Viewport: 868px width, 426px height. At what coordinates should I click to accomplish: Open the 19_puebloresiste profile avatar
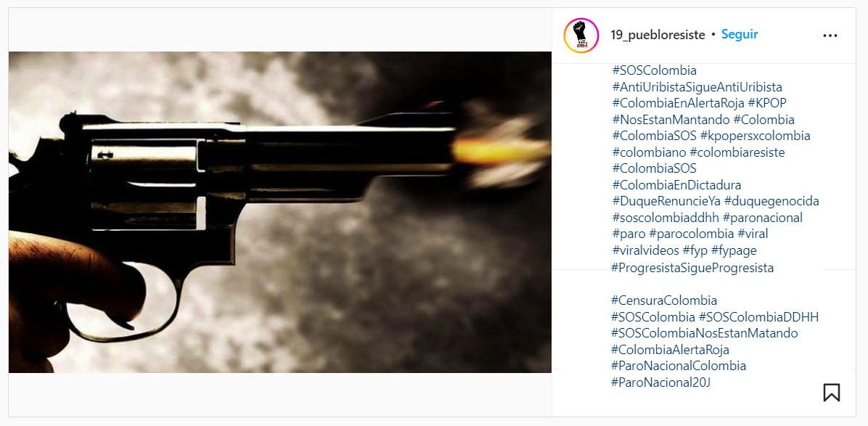point(581,36)
